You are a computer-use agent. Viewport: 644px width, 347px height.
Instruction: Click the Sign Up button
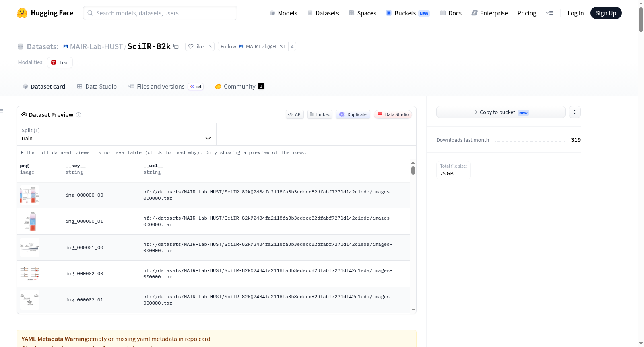click(606, 13)
